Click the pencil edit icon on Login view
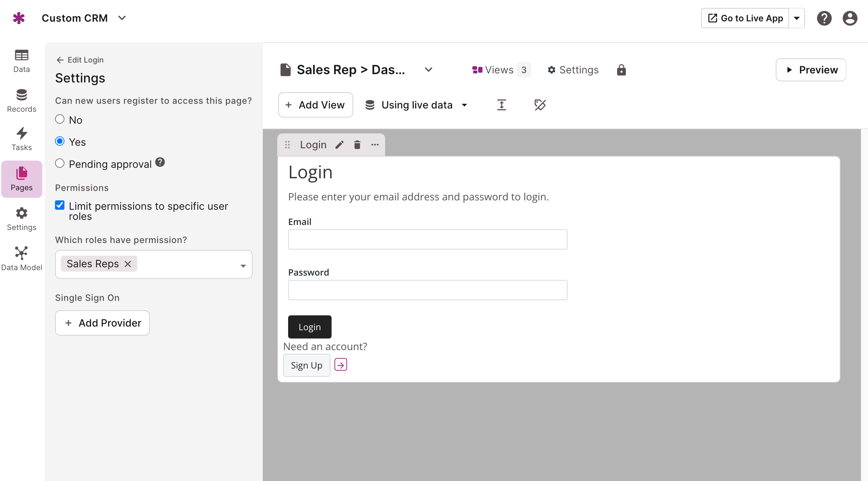 pos(339,145)
